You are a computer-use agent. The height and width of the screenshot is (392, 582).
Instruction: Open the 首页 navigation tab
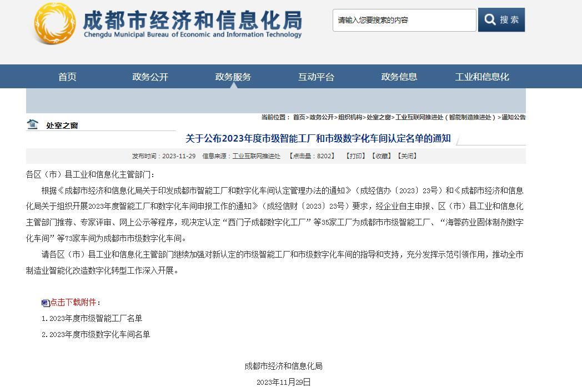click(x=67, y=77)
